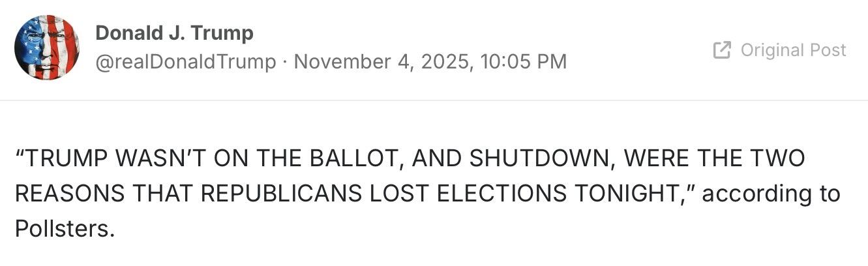Click the Donald J. Trump display name
Screen dimensions: 868x266
point(174,33)
